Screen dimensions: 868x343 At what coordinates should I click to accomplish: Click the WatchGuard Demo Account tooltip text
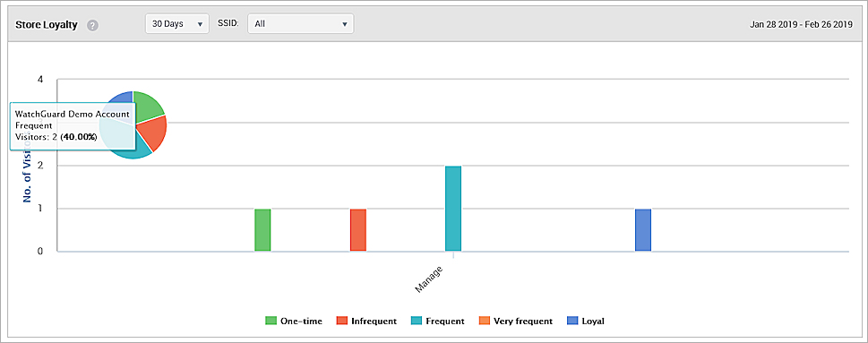(x=72, y=114)
